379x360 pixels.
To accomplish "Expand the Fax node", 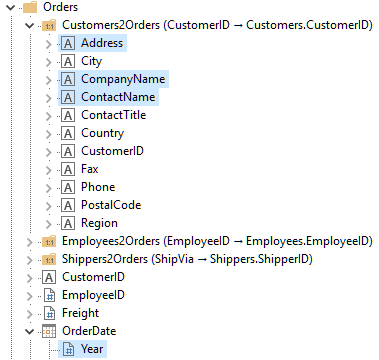I will [49, 170].
